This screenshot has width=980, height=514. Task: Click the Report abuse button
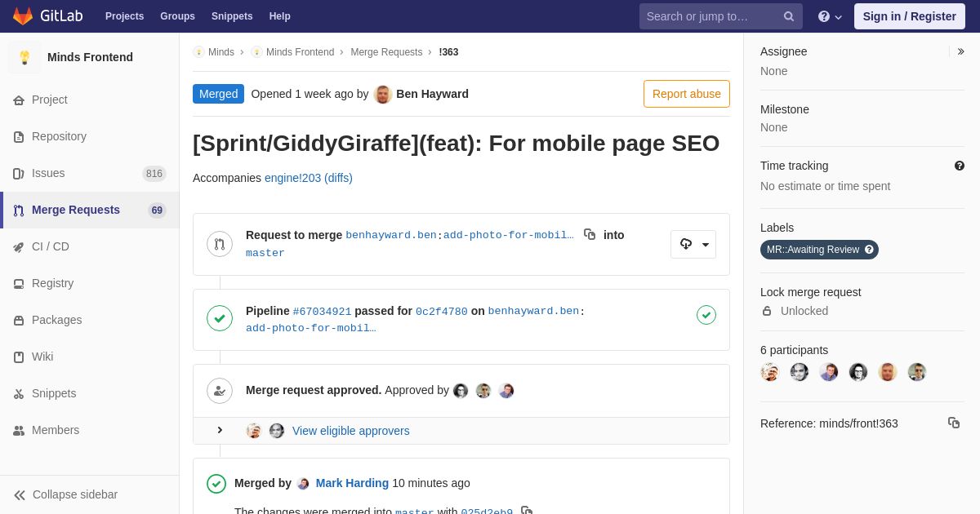(x=687, y=94)
